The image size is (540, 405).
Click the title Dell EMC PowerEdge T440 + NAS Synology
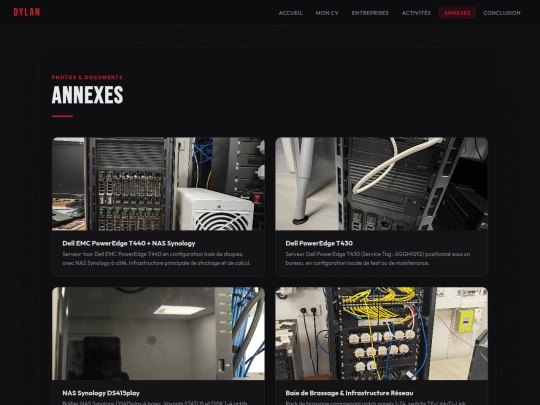tap(129, 243)
